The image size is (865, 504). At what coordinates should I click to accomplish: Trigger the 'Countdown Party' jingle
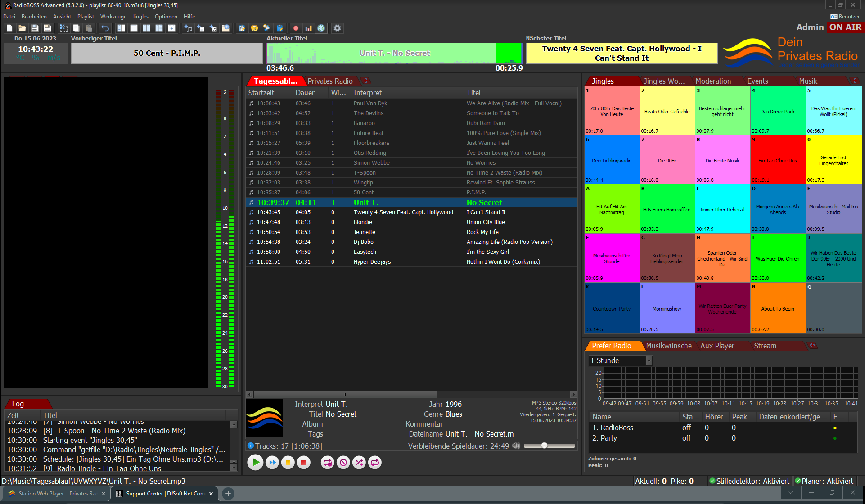click(612, 308)
